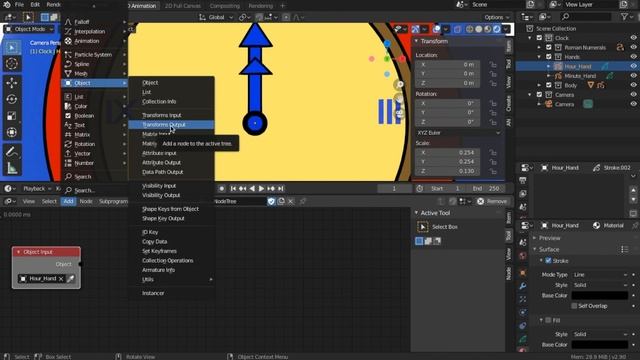Image resolution: width=640 pixels, height=360 pixels.
Task: Activate the Transform tool
Action: [x=12, y=132]
